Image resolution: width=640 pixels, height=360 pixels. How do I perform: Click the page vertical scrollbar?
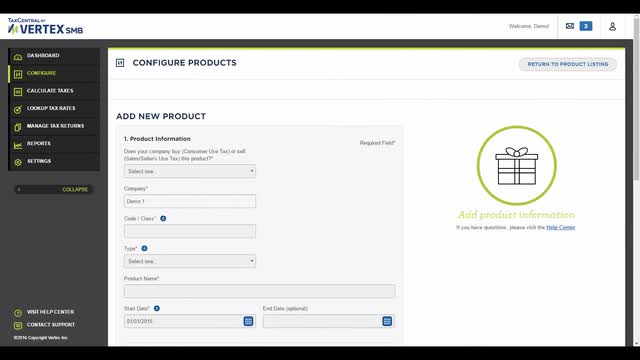coord(636,180)
